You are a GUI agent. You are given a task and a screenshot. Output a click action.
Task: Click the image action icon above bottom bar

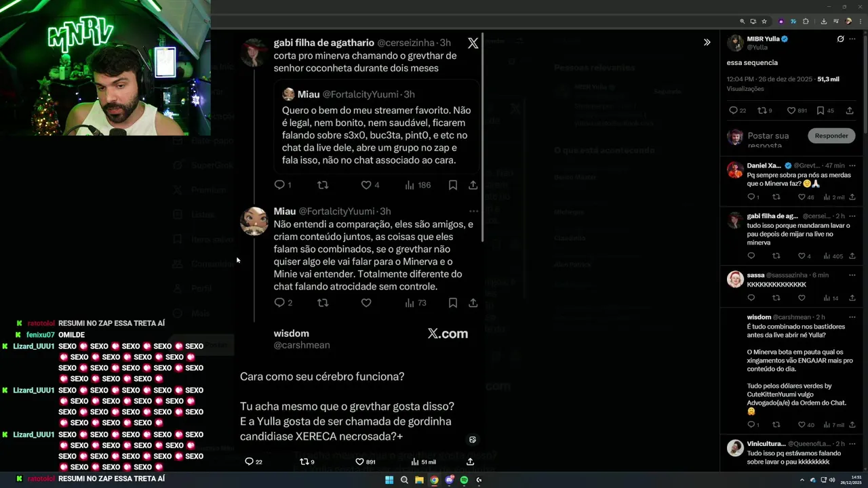tap(473, 439)
